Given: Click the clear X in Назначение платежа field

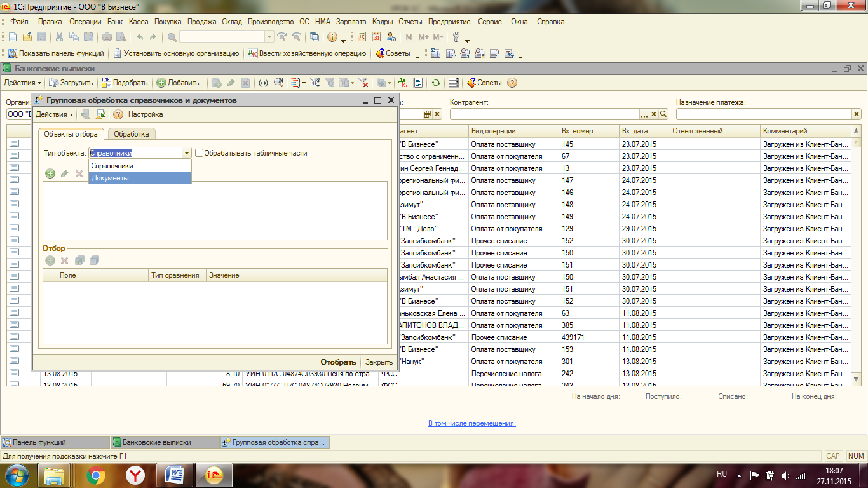Looking at the screenshot, I should tap(856, 114).
